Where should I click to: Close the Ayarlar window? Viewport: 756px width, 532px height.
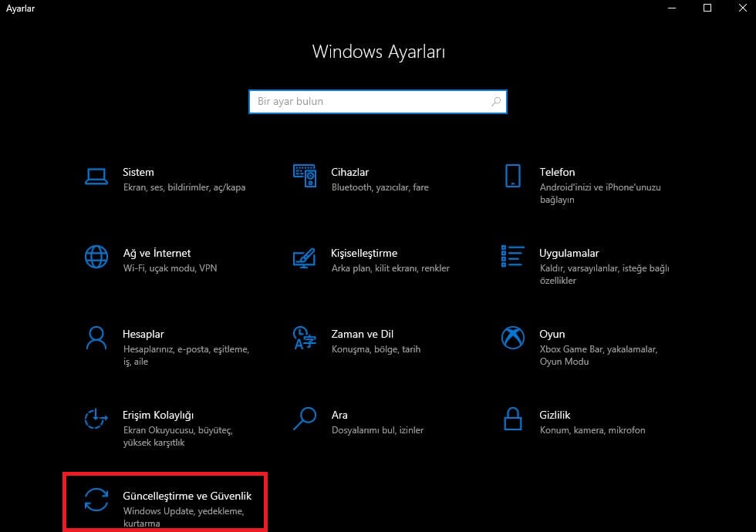tap(742, 8)
